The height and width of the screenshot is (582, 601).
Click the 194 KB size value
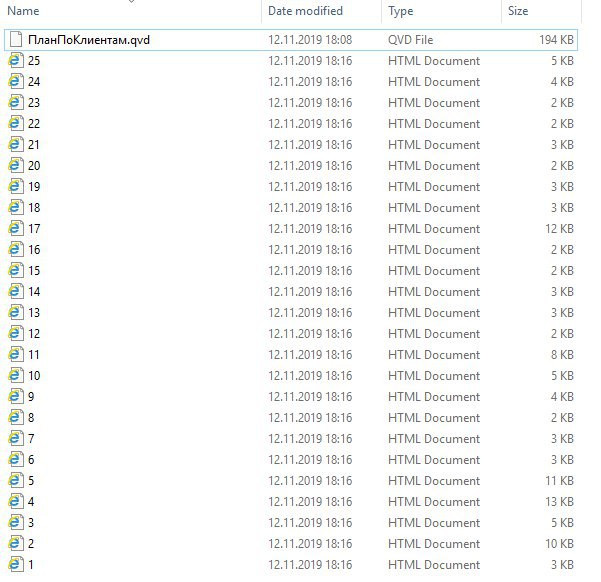coord(556,39)
